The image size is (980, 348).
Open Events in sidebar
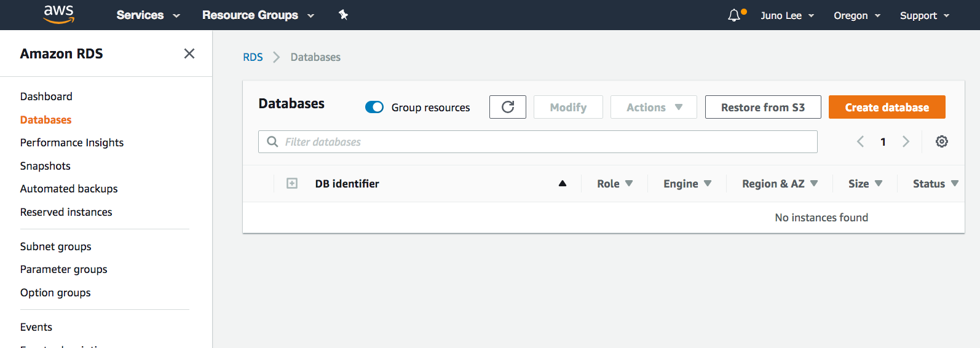pos(36,327)
